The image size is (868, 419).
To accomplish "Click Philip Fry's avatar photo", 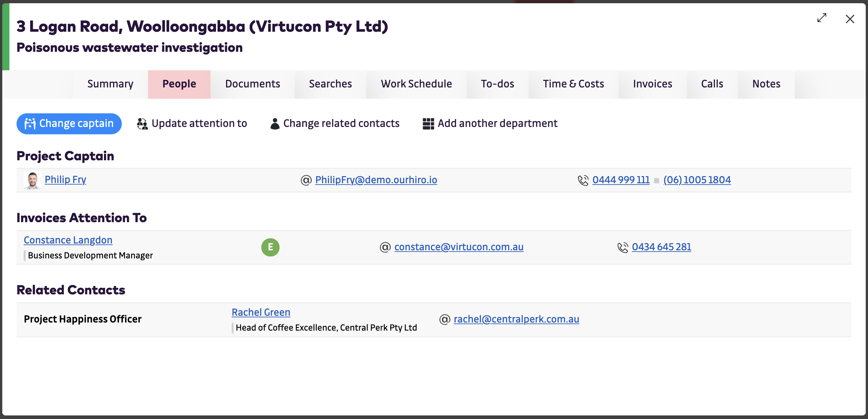I will (x=32, y=180).
